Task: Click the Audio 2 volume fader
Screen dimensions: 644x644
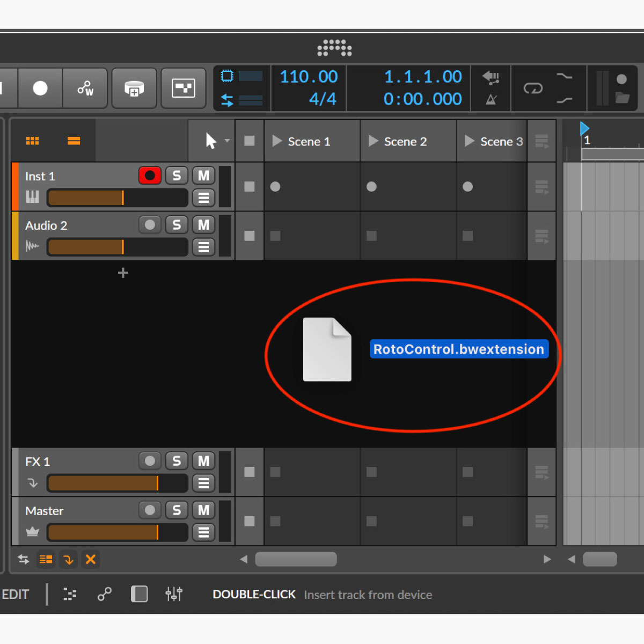Action: point(118,247)
